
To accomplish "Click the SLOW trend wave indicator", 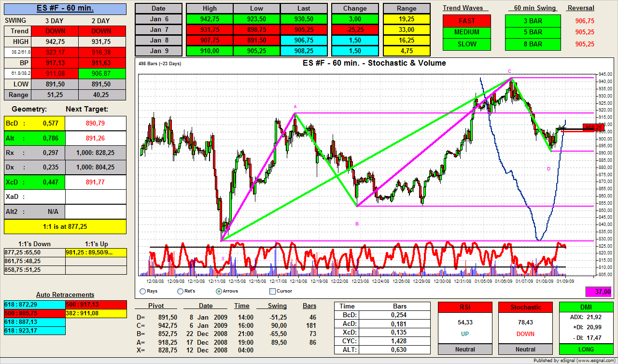I will point(467,44).
